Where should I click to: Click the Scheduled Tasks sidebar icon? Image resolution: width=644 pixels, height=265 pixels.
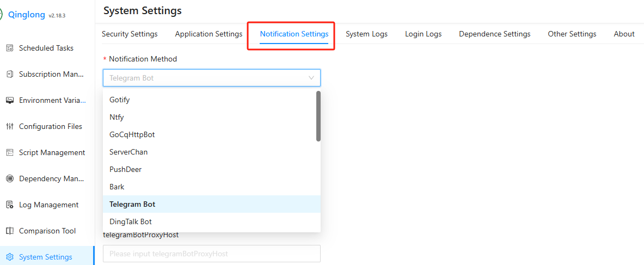coord(9,48)
